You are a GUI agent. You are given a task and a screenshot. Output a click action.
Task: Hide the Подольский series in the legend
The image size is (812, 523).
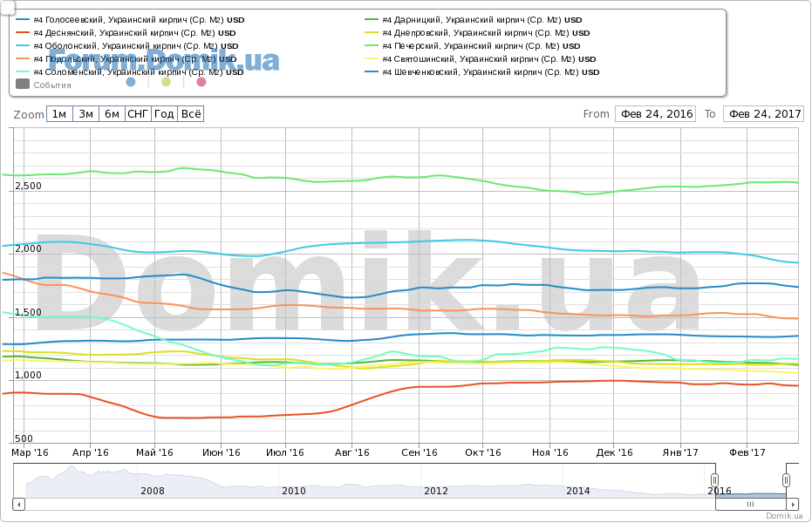tap(126, 59)
